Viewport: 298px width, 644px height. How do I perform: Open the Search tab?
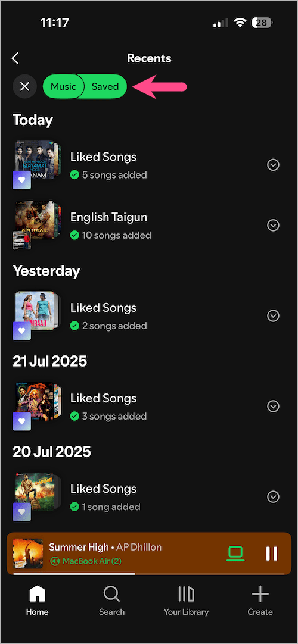pos(112,601)
